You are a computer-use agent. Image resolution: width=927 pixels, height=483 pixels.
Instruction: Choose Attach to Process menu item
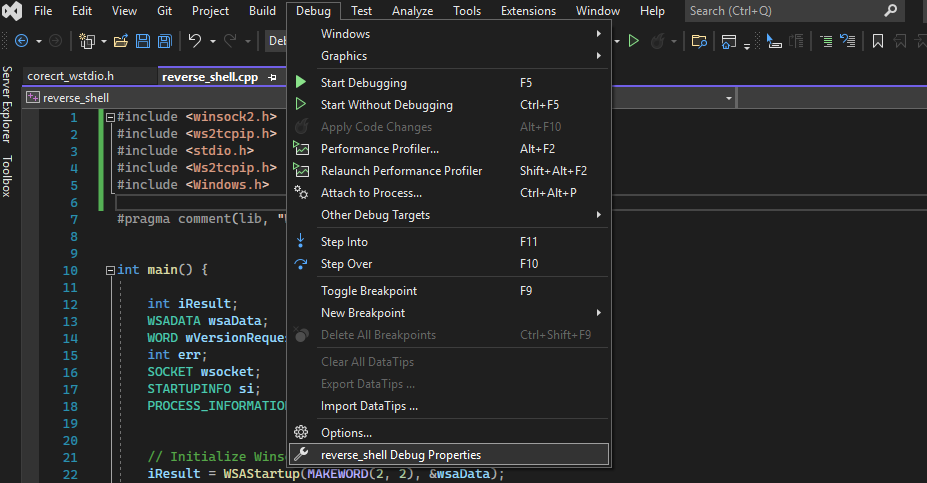tap(449, 193)
